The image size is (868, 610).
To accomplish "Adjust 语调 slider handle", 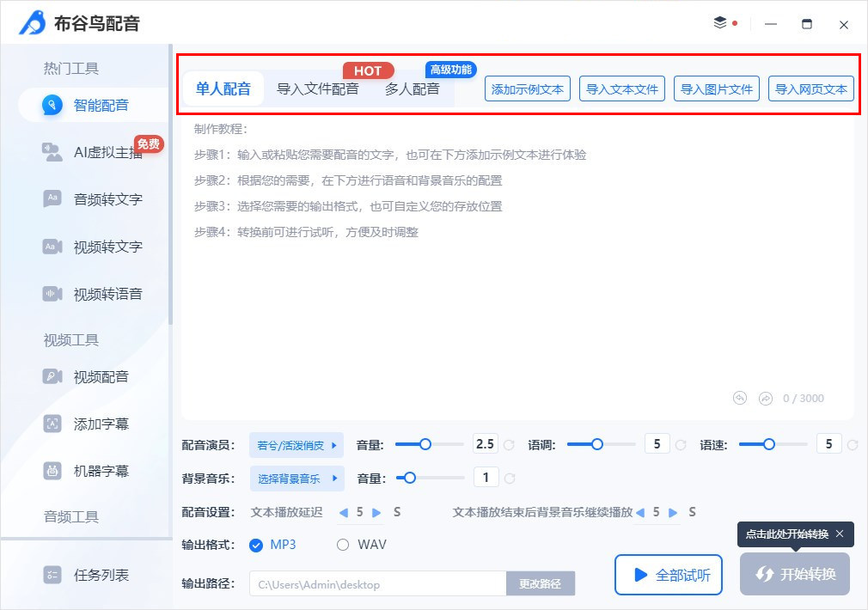I will click(x=596, y=444).
